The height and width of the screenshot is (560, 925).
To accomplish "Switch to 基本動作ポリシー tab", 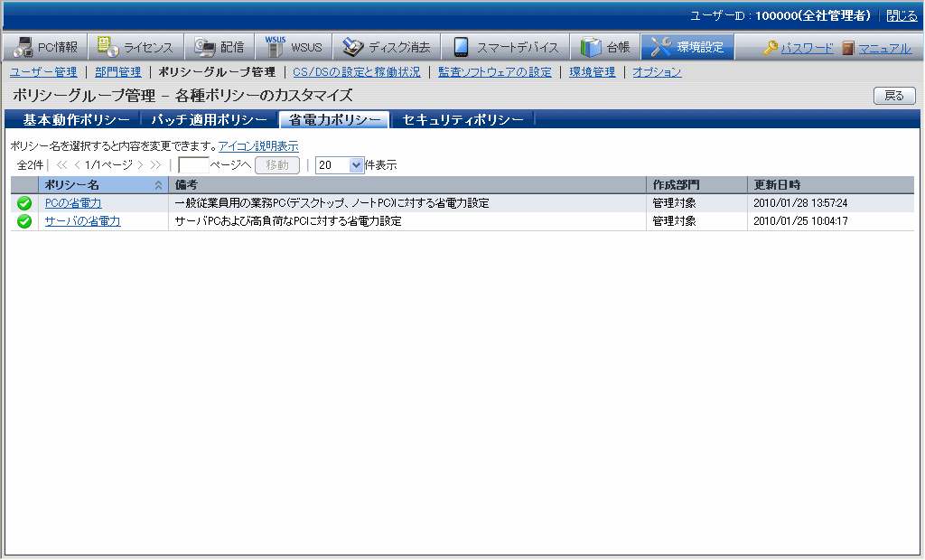I will 76,120.
